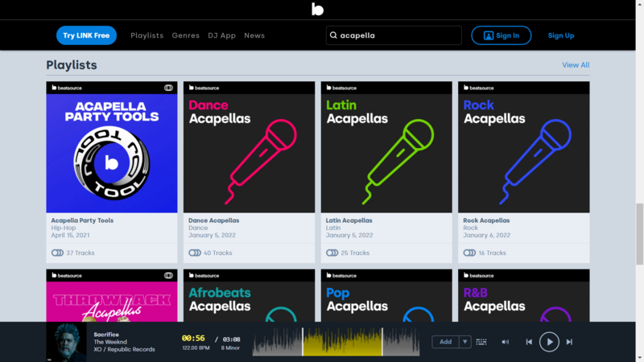Mute the player volume
The height and width of the screenshot is (362, 644).
click(x=506, y=342)
